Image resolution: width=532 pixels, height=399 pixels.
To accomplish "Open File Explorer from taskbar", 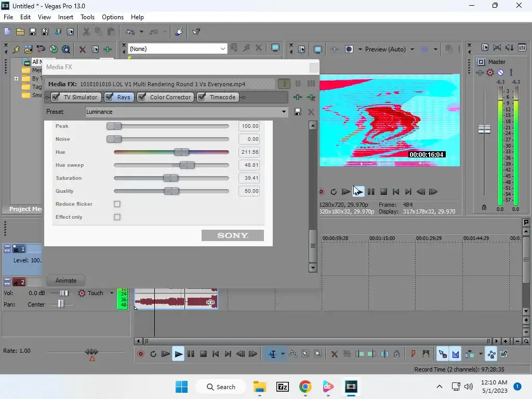I will point(260,387).
